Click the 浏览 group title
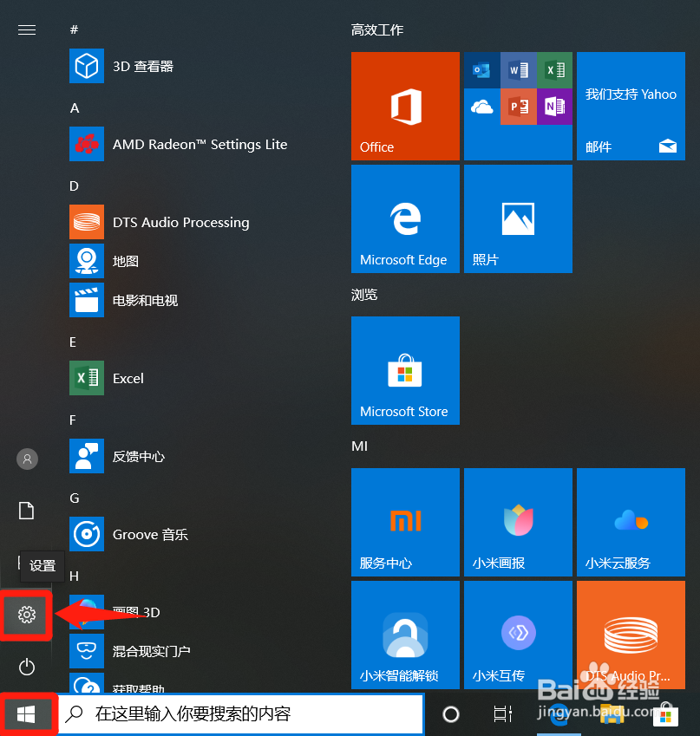The height and width of the screenshot is (736, 700). 364,295
